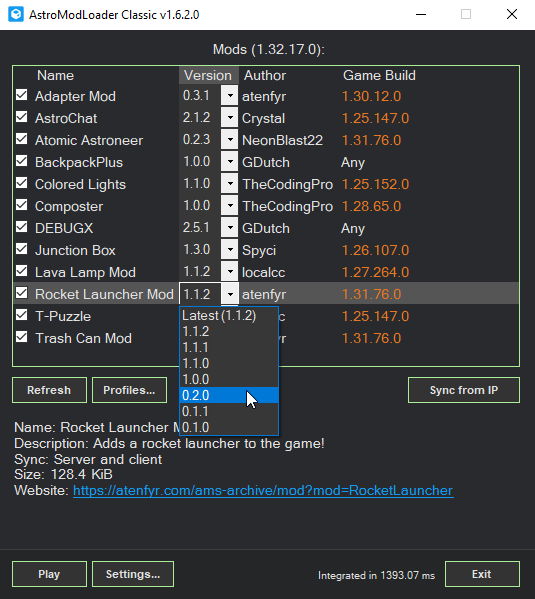Choose version 1.0.0 from the list

229,380
